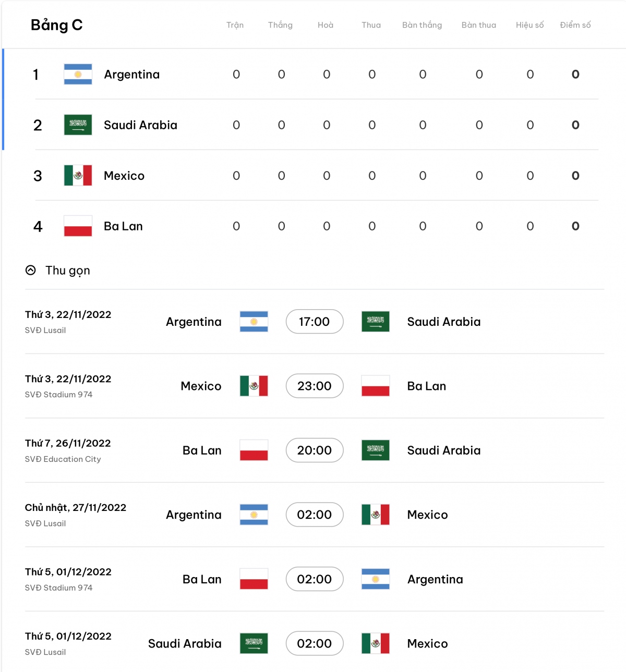The width and height of the screenshot is (626, 672).
Task: Click the Saudi Arabia flag in the standings
Action: point(77,125)
